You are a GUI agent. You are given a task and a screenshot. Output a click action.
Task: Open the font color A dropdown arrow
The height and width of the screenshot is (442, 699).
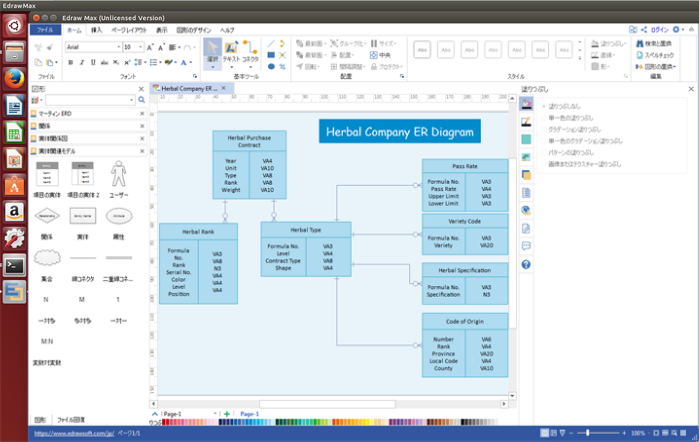(190, 62)
